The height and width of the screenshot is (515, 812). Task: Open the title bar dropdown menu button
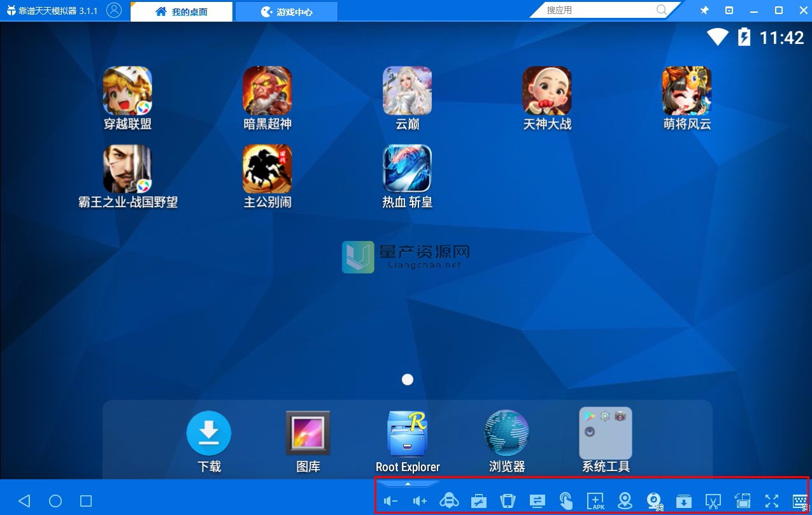click(x=729, y=11)
